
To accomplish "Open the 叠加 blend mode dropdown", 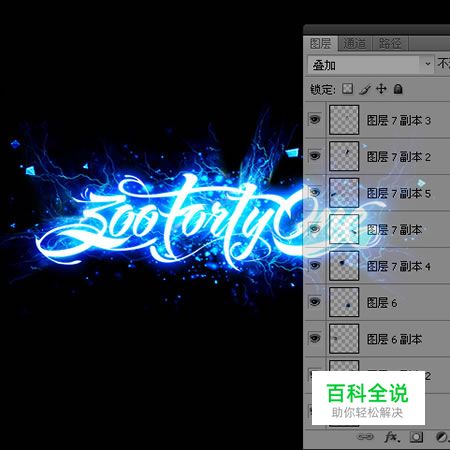I will tap(371, 65).
